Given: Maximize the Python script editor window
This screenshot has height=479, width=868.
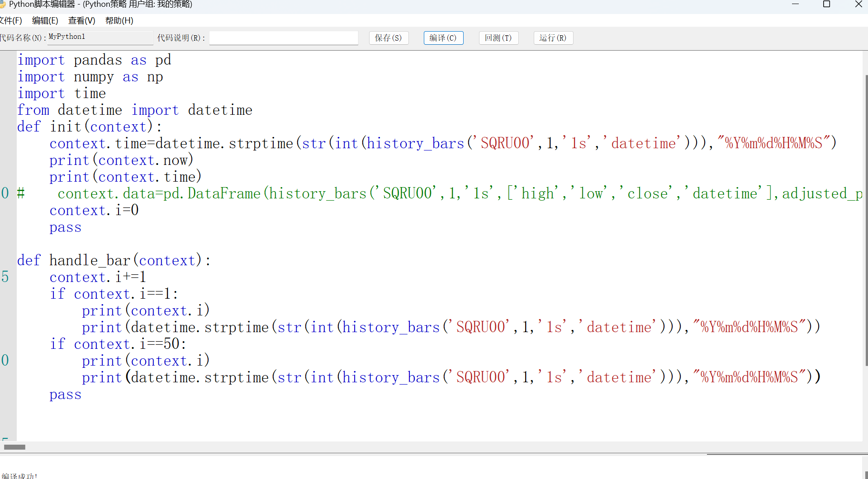Looking at the screenshot, I should [x=826, y=4].
